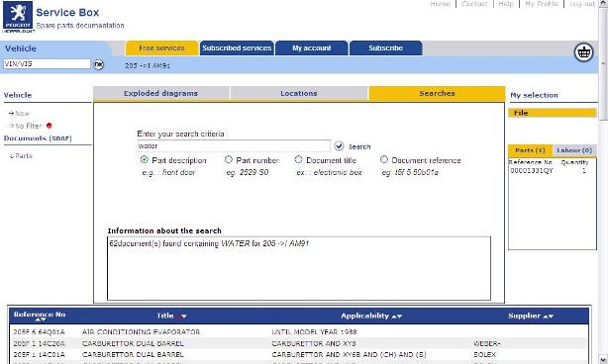Choose the Document title radio option
608x364 pixels.
pyautogui.click(x=298, y=159)
